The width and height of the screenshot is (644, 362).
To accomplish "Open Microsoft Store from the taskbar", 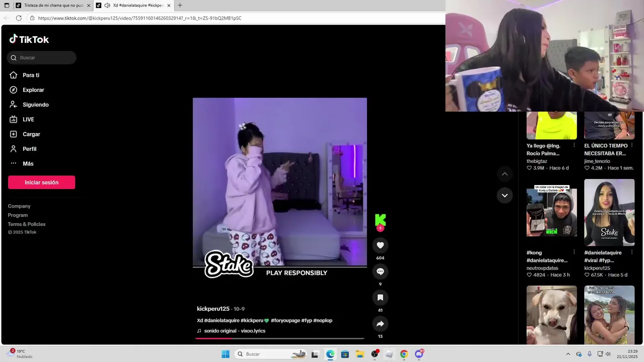I will click(x=345, y=354).
